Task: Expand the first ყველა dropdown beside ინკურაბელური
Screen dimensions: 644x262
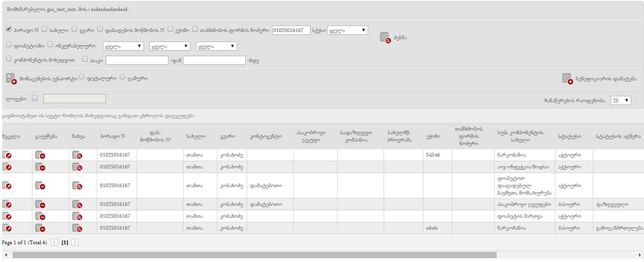Action: (x=123, y=46)
